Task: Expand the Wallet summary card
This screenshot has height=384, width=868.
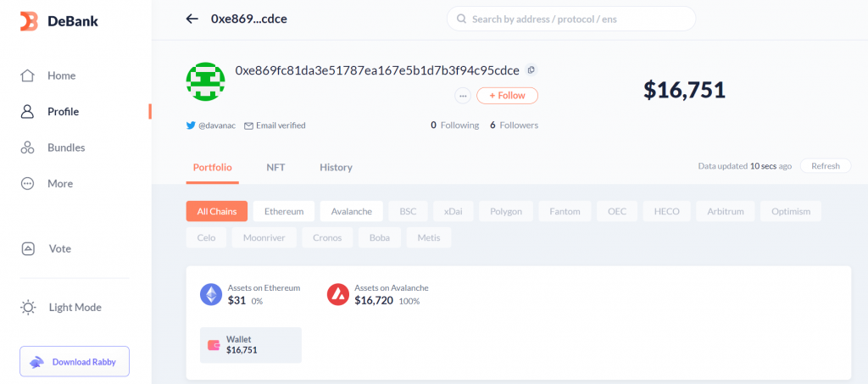Action: click(x=250, y=345)
